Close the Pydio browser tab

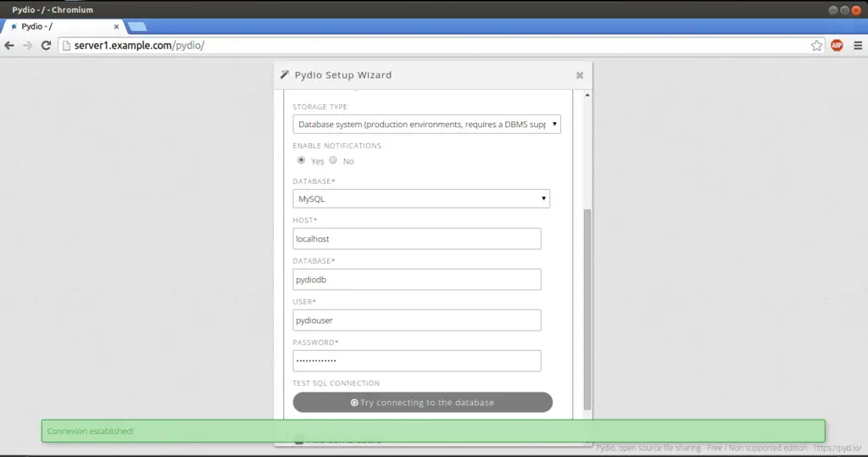point(116,26)
